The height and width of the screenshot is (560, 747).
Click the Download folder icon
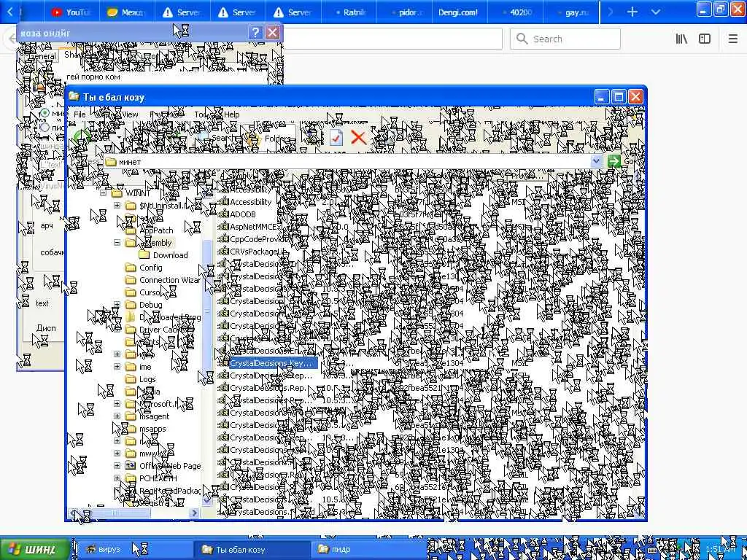[x=144, y=255]
